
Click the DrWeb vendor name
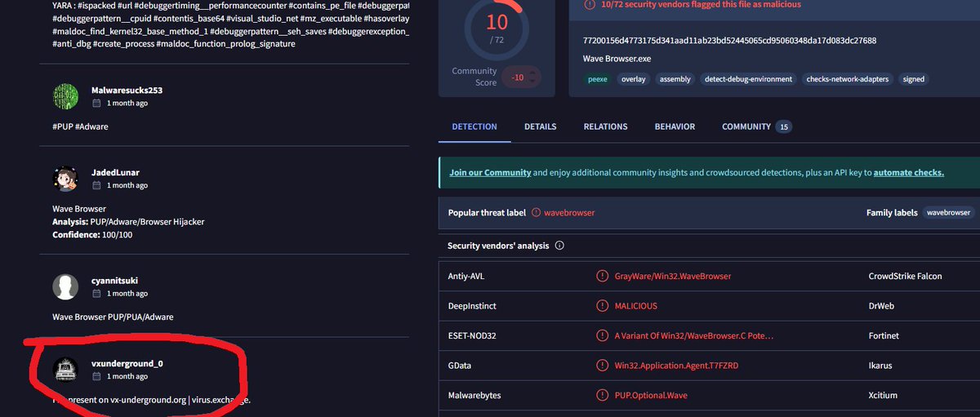(883, 306)
